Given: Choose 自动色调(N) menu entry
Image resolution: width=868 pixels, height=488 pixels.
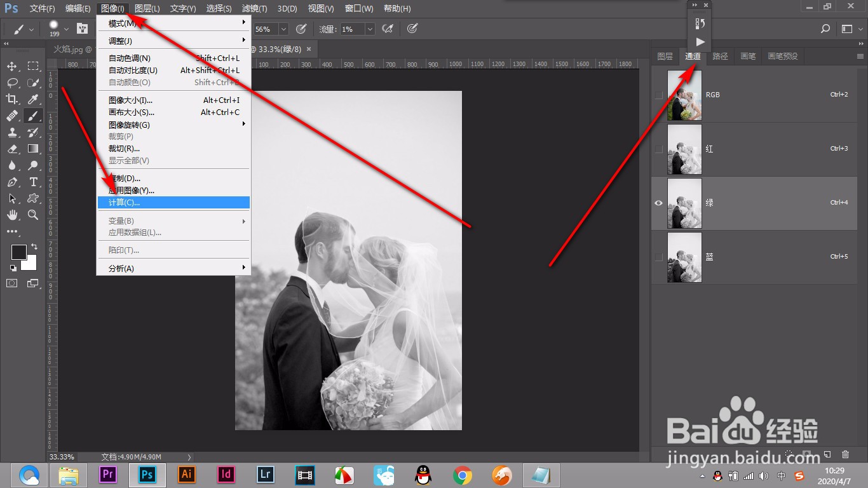Looking at the screenshot, I should pyautogui.click(x=174, y=58).
